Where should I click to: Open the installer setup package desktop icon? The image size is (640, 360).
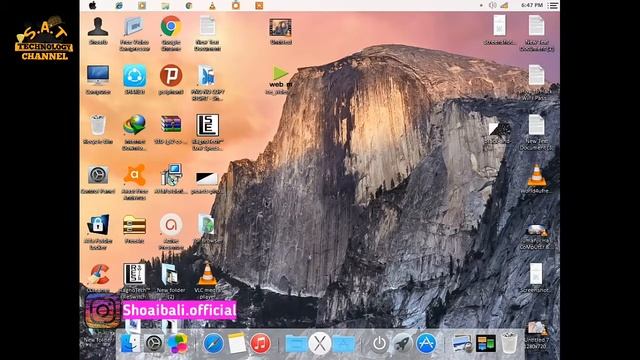coord(171,175)
